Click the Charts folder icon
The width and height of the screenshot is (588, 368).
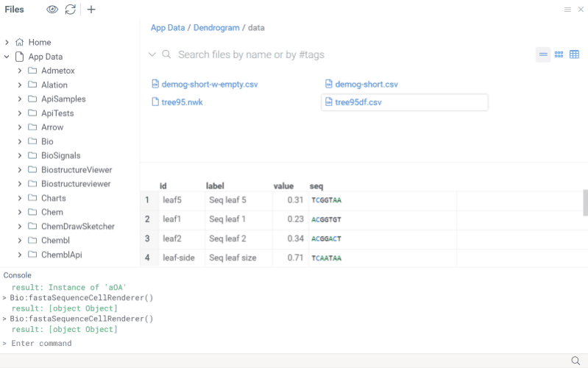(32, 198)
